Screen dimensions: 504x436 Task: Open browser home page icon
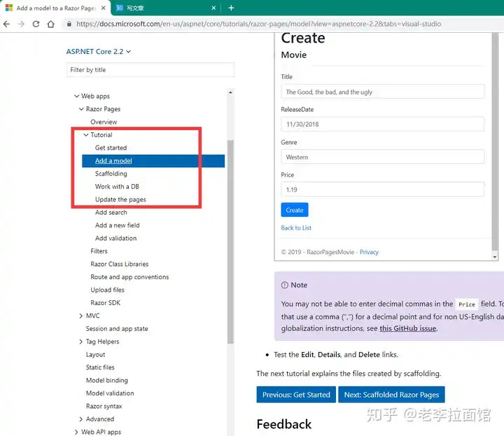tap(51, 24)
